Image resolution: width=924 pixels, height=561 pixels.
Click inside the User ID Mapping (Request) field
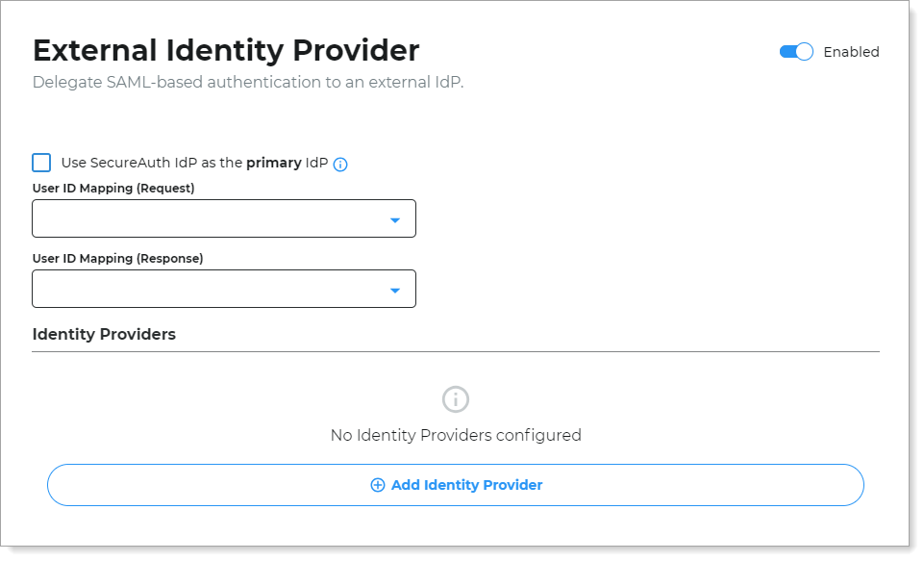pyautogui.click(x=192, y=218)
